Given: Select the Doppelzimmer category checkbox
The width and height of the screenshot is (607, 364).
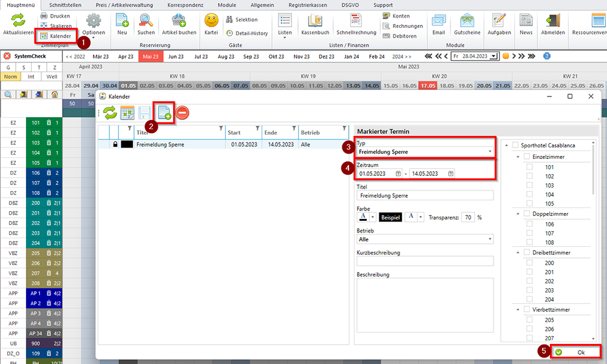Looking at the screenshot, I should tap(527, 214).
